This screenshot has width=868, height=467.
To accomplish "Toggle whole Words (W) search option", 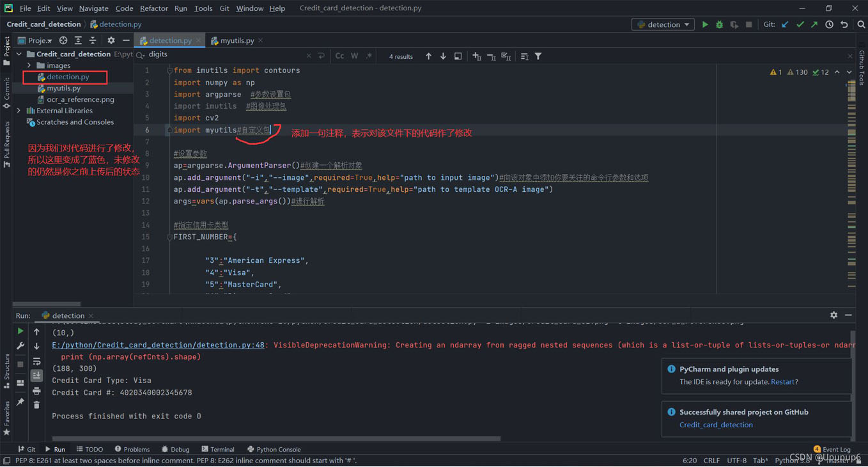I will (x=354, y=56).
